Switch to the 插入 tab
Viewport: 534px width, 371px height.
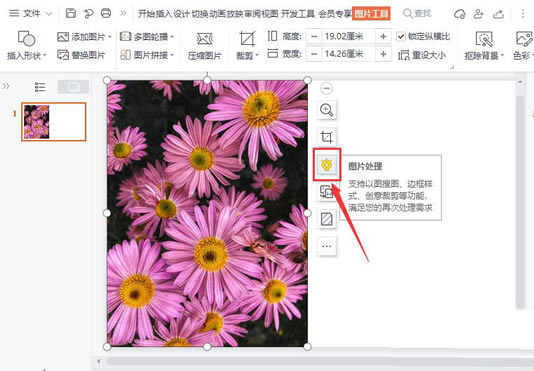164,14
